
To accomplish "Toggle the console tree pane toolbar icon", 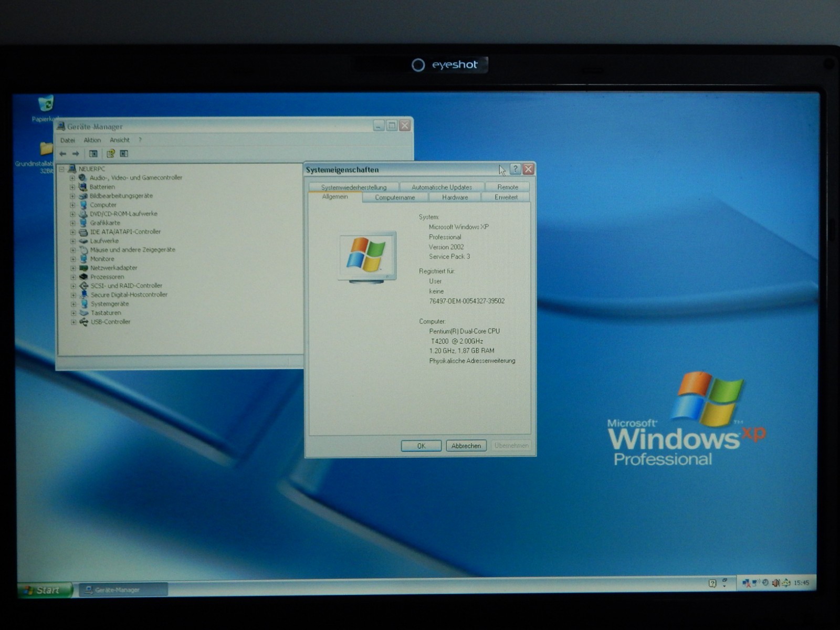I will click(93, 154).
